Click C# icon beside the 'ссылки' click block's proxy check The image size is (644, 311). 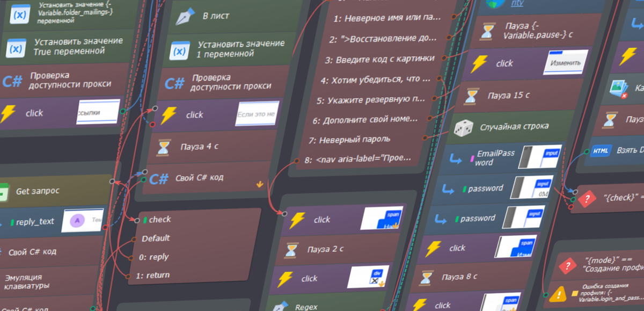[12, 81]
